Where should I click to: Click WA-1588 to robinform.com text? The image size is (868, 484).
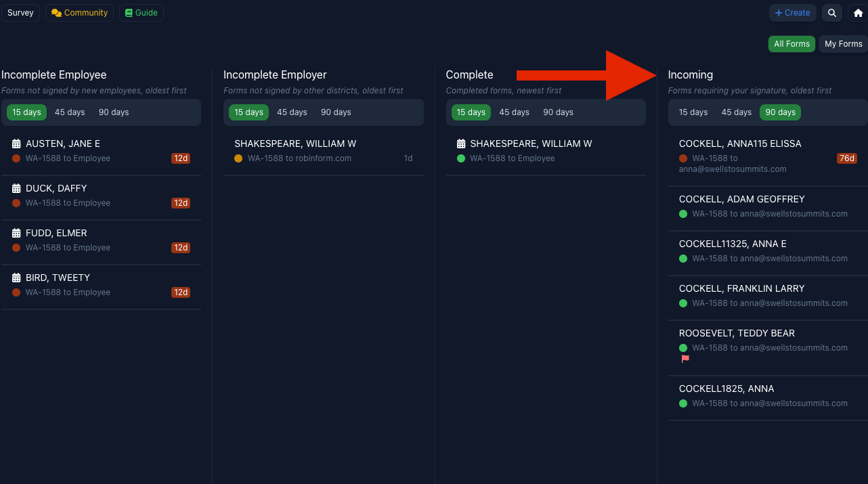[299, 158]
